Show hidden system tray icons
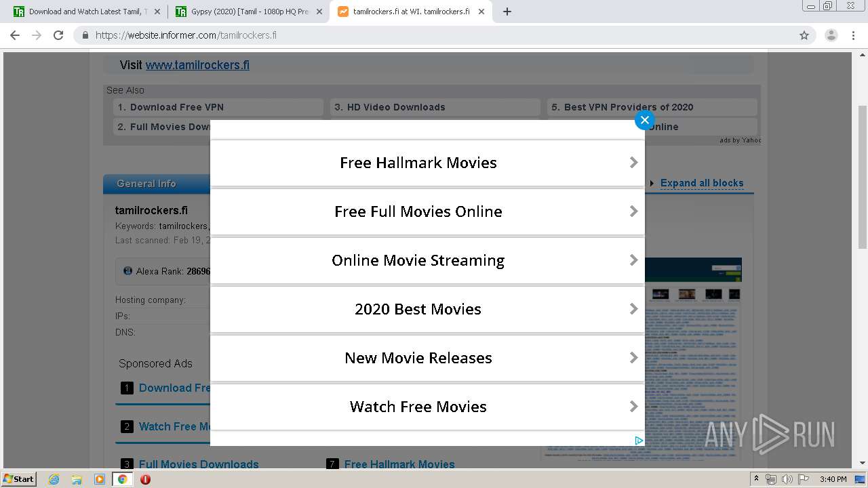 pyautogui.click(x=756, y=479)
